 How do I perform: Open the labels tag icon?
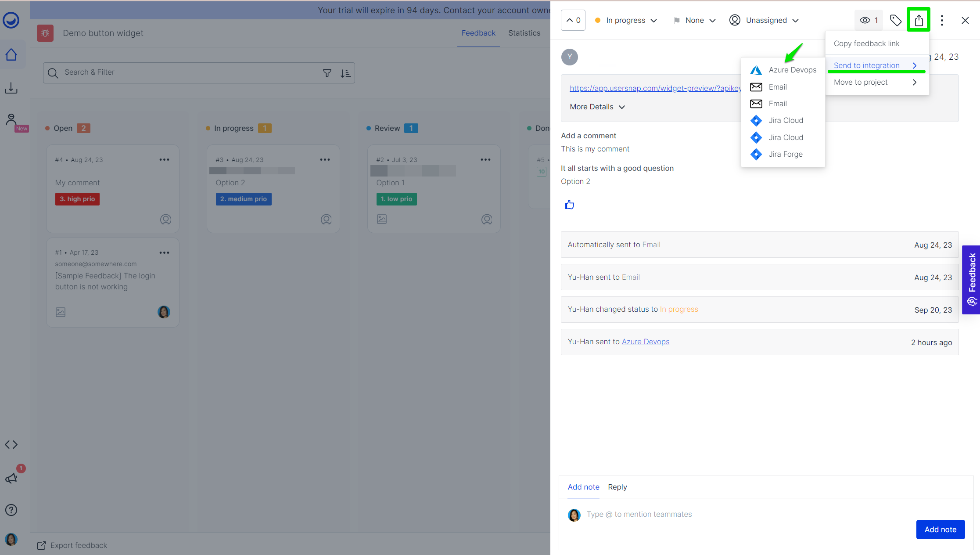895,20
